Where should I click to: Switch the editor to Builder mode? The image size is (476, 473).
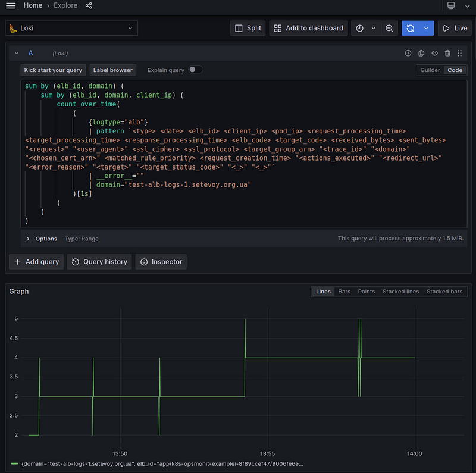430,70
